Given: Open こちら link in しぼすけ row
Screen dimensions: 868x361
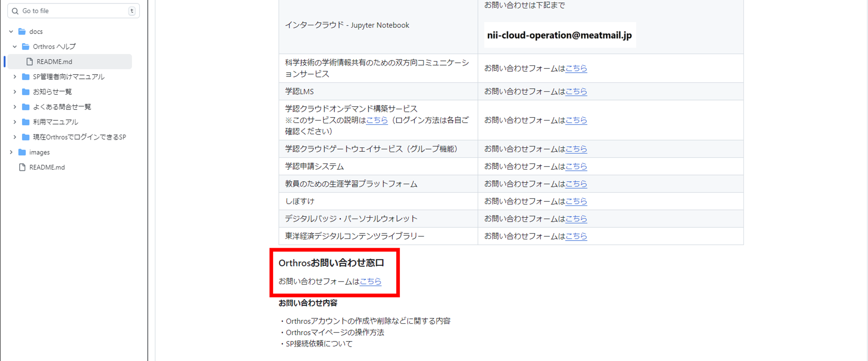Looking at the screenshot, I should pos(576,201).
